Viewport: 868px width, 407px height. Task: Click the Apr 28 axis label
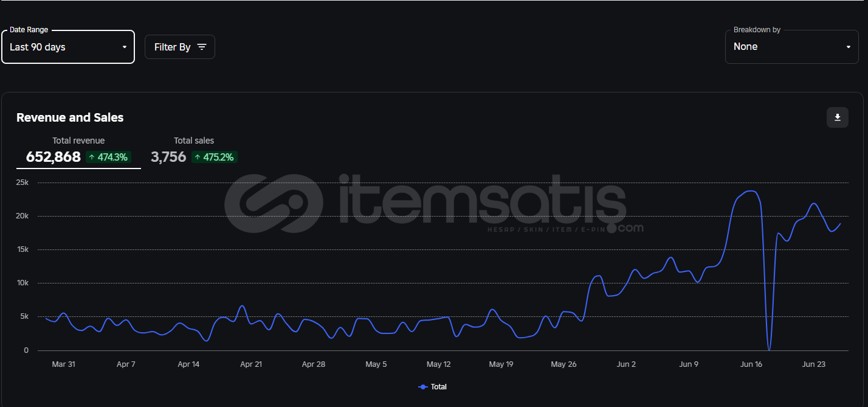pyautogui.click(x=314, y=364)
